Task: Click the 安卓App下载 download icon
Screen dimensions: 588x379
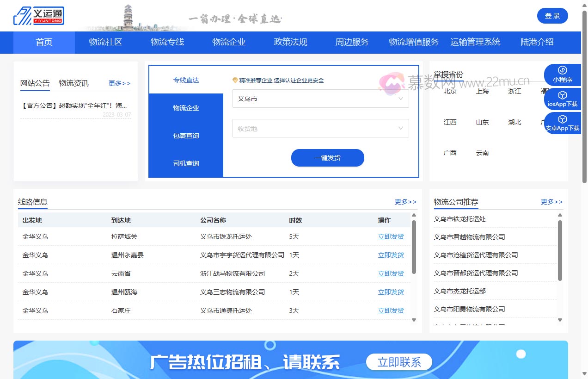Action: [562, 123]
